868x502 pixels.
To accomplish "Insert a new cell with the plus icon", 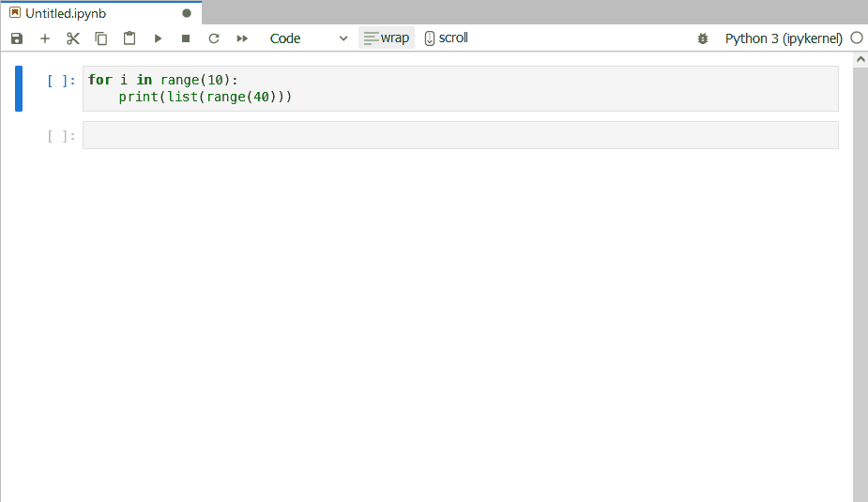I will (x=45, y=38).
